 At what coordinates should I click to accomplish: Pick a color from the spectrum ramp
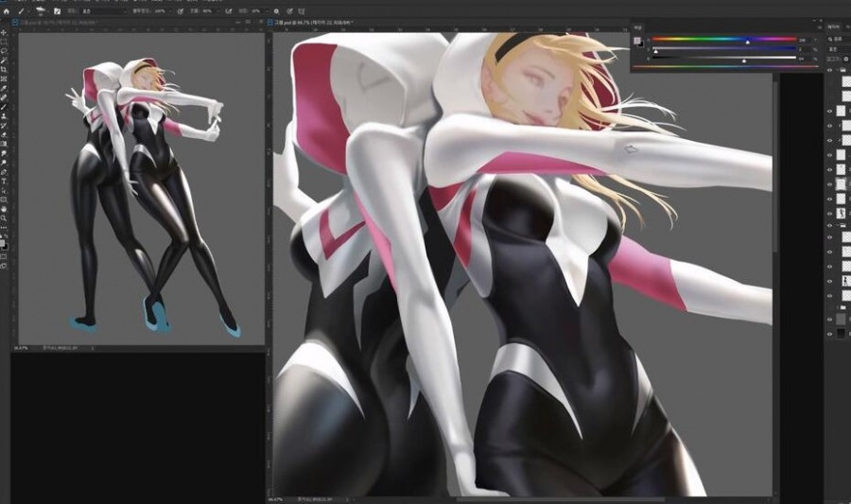point(725,67)
